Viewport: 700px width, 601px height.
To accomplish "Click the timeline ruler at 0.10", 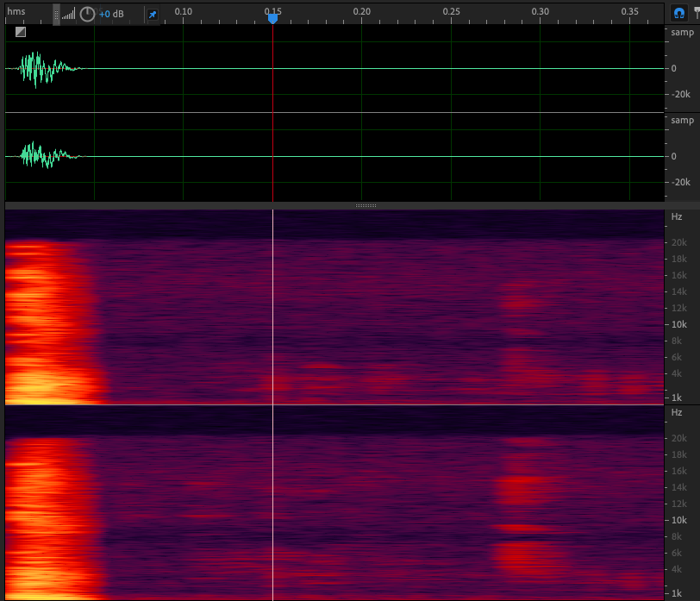I will [183, 12].
